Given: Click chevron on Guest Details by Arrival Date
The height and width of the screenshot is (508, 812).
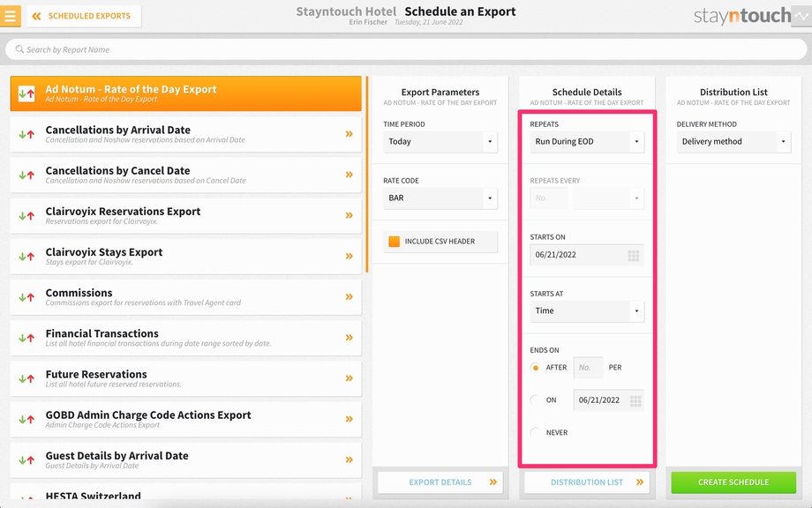Looking at the screenshot, I should (x=349, y=459).
